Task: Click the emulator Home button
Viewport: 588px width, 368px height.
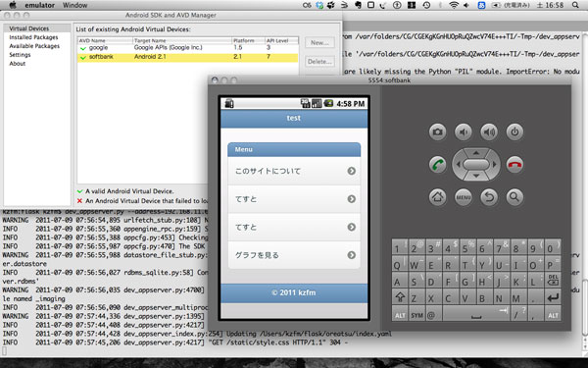Action: [437, 197]
